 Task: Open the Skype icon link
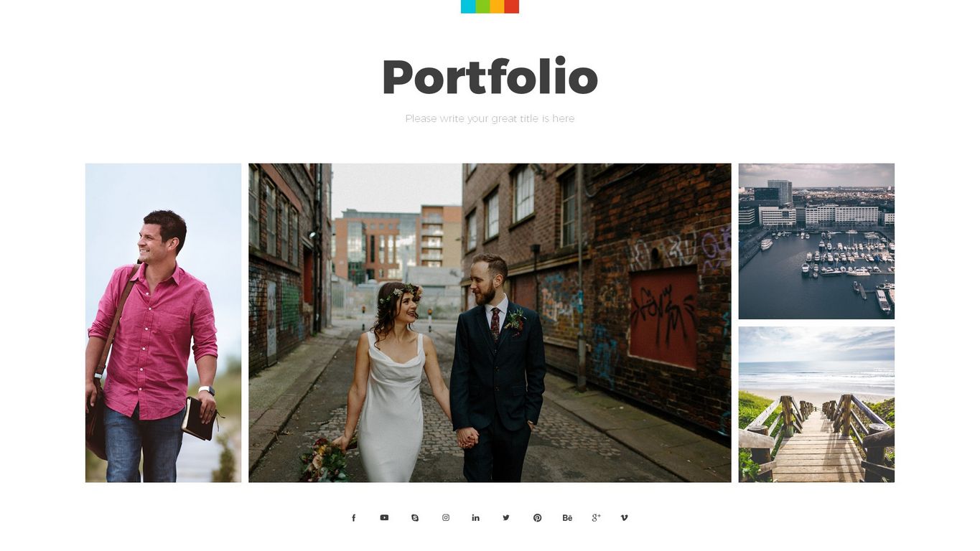click(415, 518)
